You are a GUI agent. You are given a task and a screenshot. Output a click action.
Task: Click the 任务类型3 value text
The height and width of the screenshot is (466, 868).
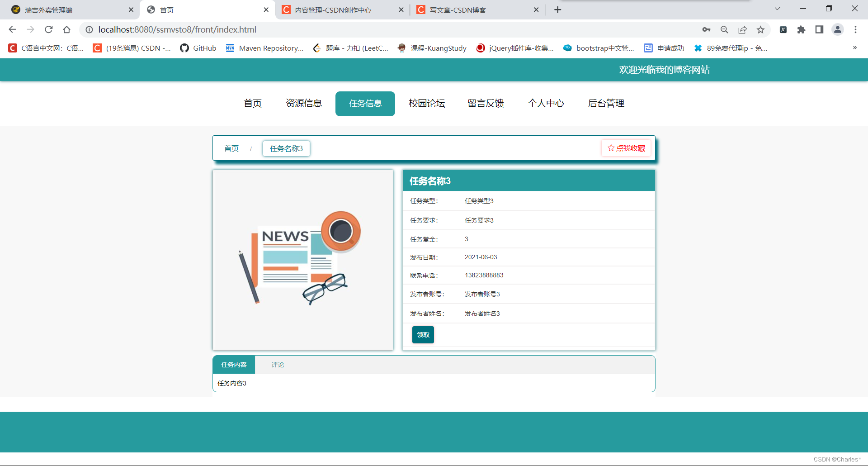point(479,201)
